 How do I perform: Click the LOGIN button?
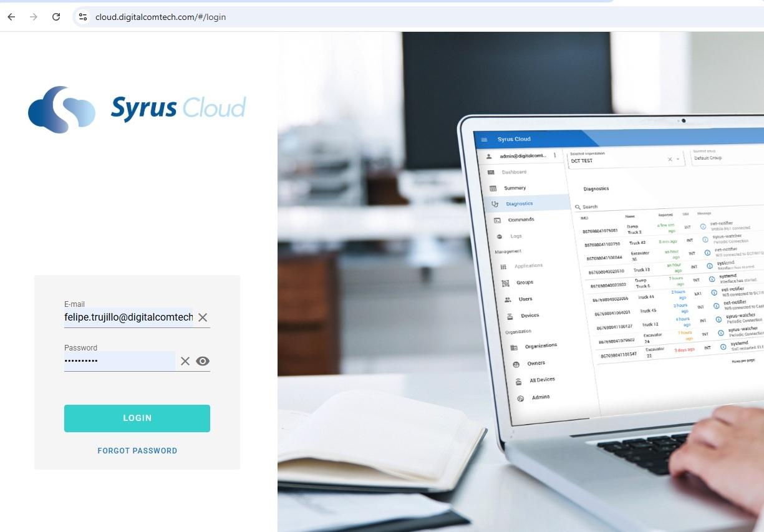point(137,418)
